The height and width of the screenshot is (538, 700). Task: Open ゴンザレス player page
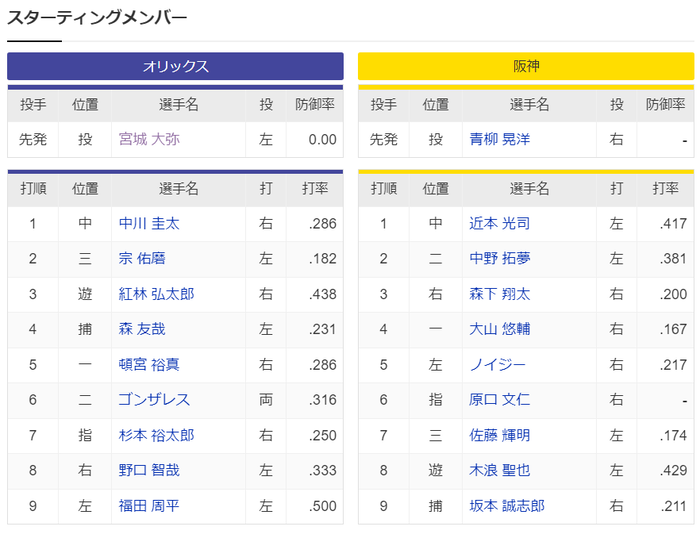click(x=154, y=400)
